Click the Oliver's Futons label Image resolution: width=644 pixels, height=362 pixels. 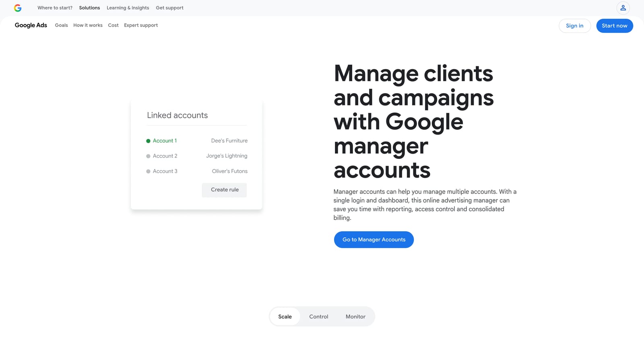pyautogui.click(x=230, y=171)
